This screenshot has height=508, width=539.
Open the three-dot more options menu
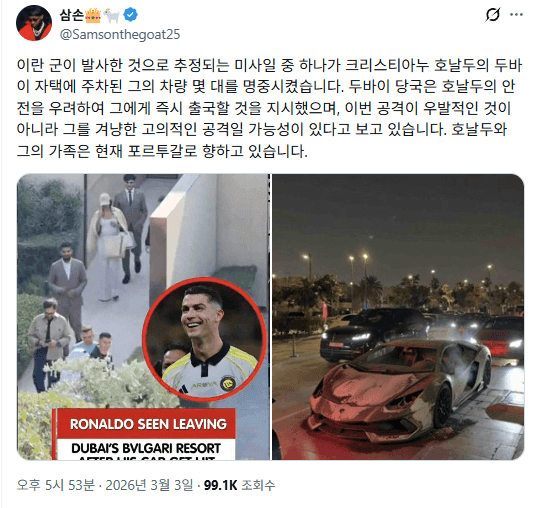point(516,15)
